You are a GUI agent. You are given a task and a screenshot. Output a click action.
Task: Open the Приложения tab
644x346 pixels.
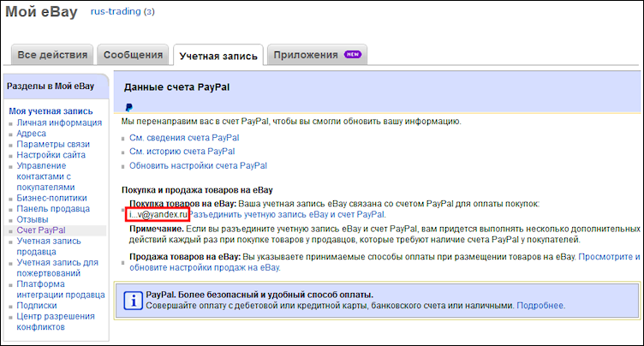click(x=317, y=55)
